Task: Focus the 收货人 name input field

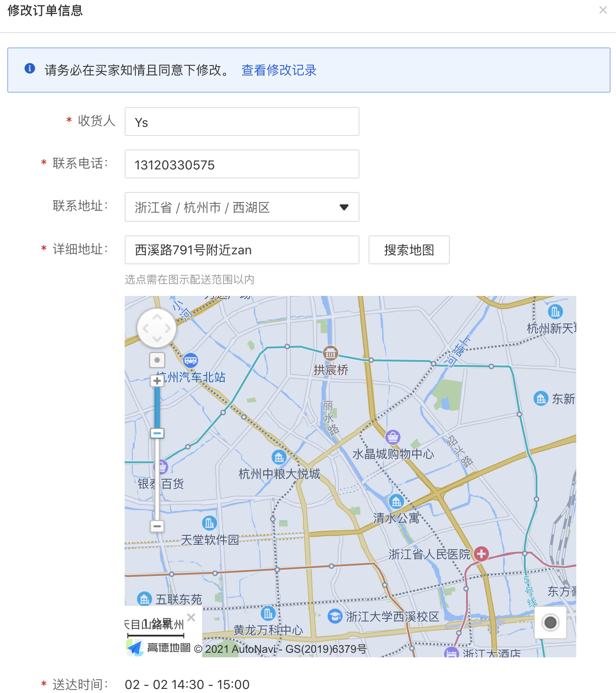Action: tap(242, 122)
